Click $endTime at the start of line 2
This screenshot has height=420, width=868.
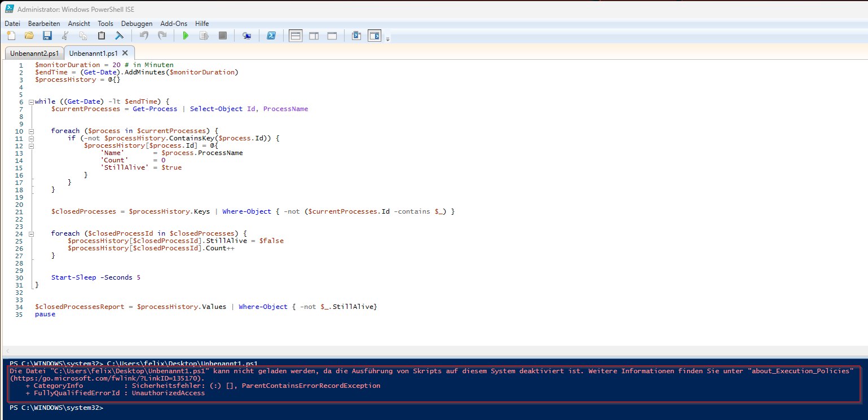tap(51, 72)
